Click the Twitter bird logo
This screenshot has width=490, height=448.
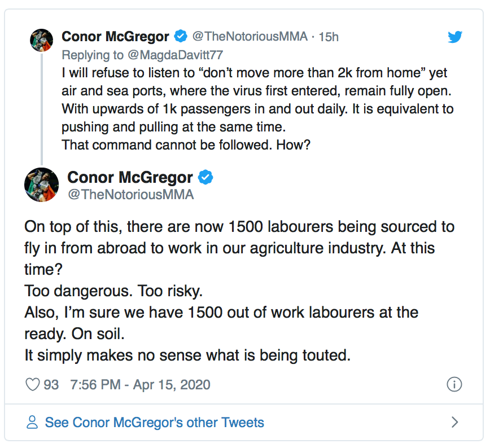click(x=455, y=36)
